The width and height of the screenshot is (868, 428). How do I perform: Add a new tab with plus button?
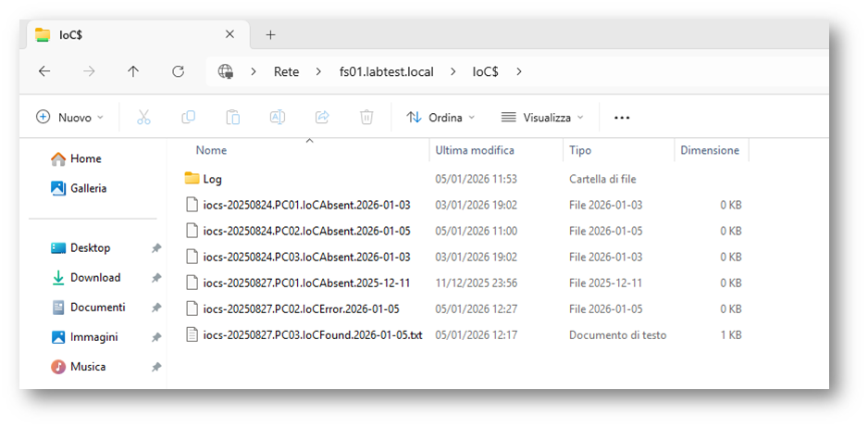(x=270, y=35)
